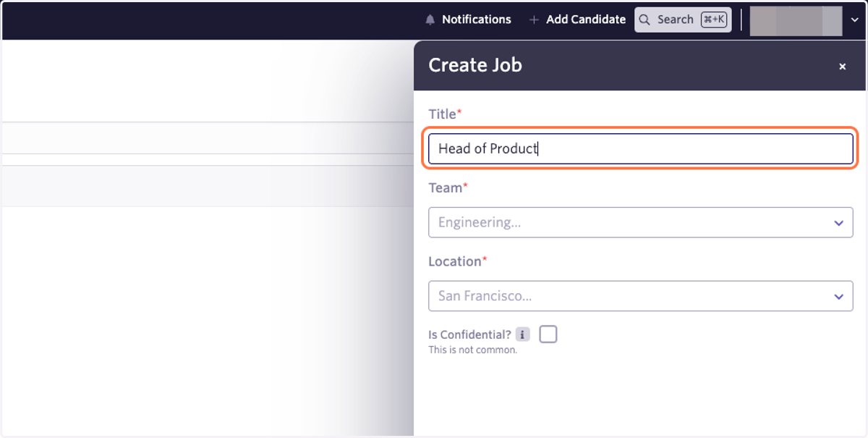Screen dimensions: 868x438
Task: Click the Location field label
Action: click(458, 261)
